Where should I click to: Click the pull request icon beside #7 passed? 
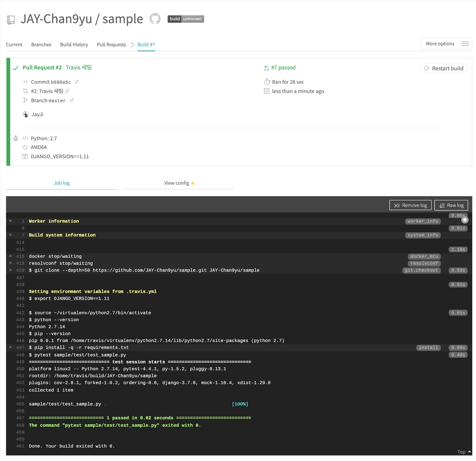[266, 68]
